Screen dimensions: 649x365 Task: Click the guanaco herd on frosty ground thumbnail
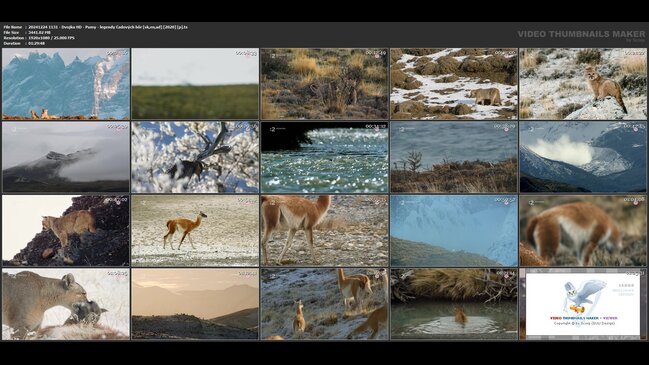pos(324,304)
